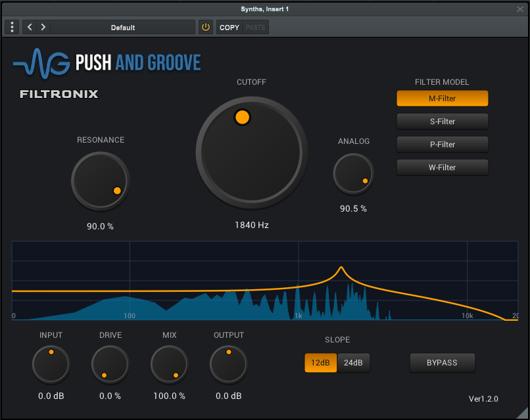Click the MIX knob
The image size is (530, 420).
coord(170,364)
